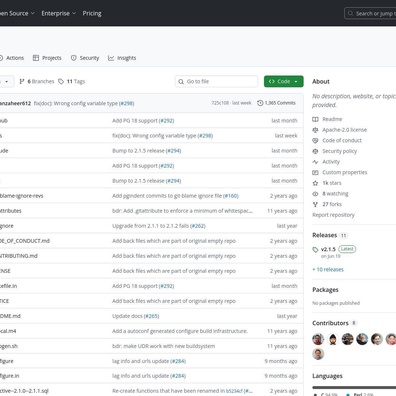Click the Readme book icon
The height and width of the screenshot is (396, 396).
tap(315, 119)
